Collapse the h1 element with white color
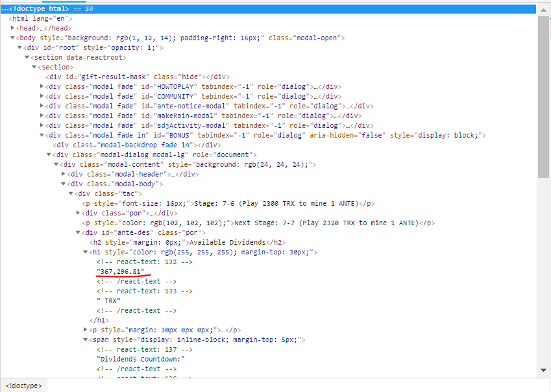This screenshot has width=551, height=392. pos(85,252)
